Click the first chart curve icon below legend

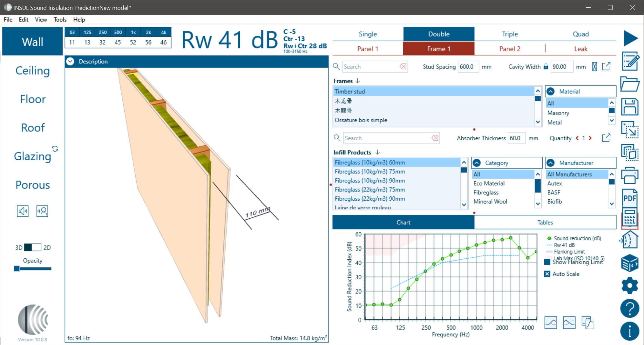(x=551, y=323)
